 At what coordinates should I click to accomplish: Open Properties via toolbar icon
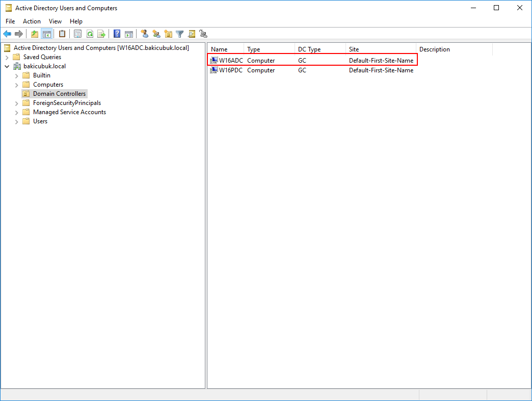point(77,34)
